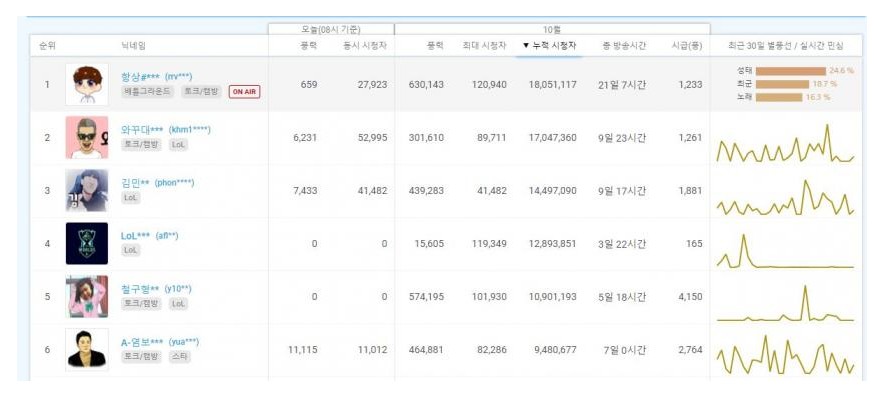The width and height of the screenshot is (874, 394).
Task: Click max viewers value 119,349
Action: point(489,244)
